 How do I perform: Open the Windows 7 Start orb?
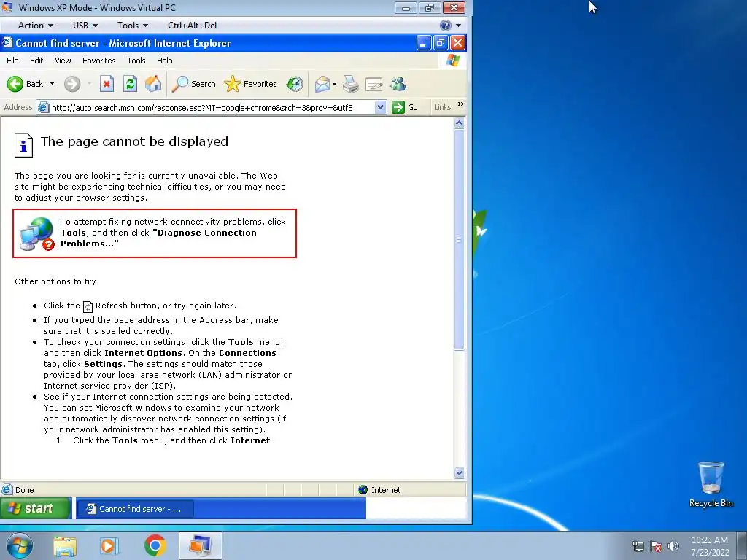[x=19, y=545]
